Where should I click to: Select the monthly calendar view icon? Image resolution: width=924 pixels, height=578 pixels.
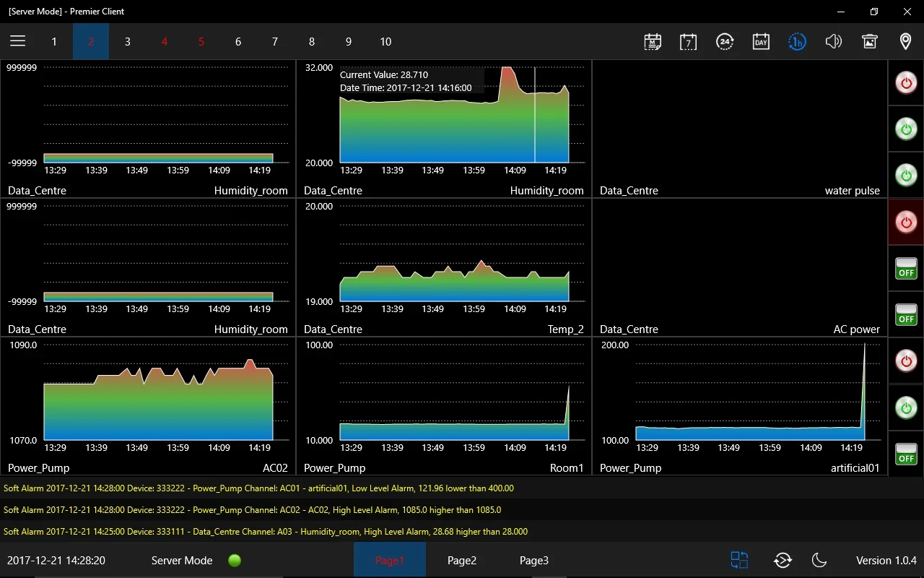click(x=653, y=41)
